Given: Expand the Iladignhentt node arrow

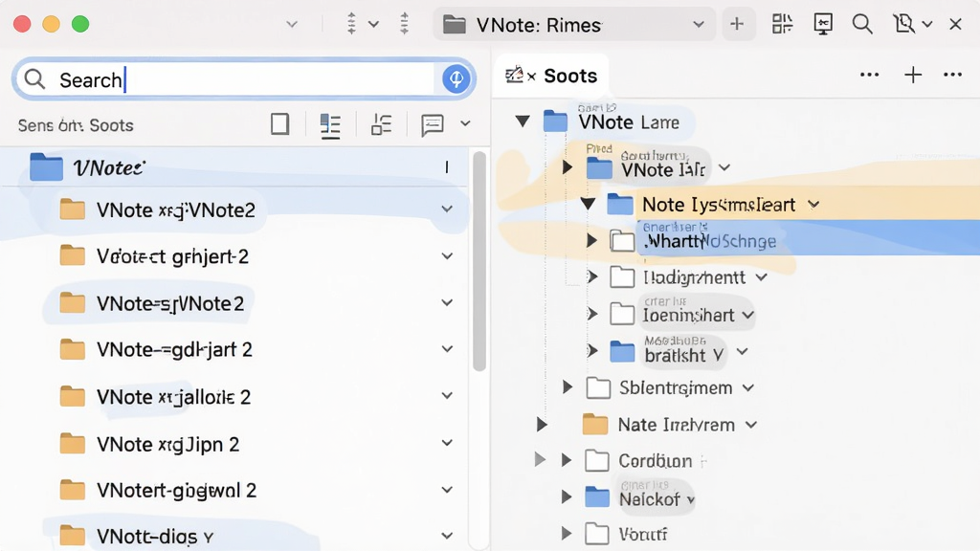Looking at the screenshot, I should 591,276.
